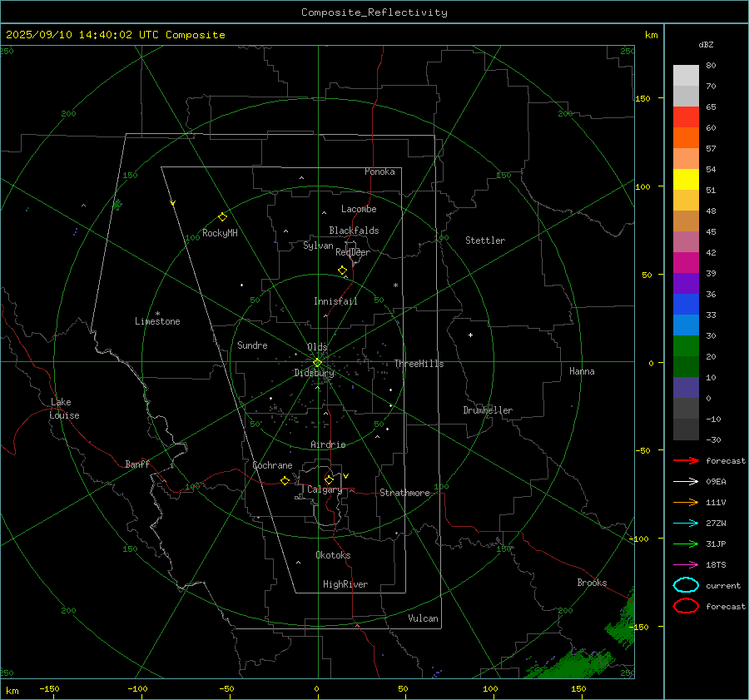
Task: Click the HighRiver city label
Action: pyautogui.click(x=345, y=584)
